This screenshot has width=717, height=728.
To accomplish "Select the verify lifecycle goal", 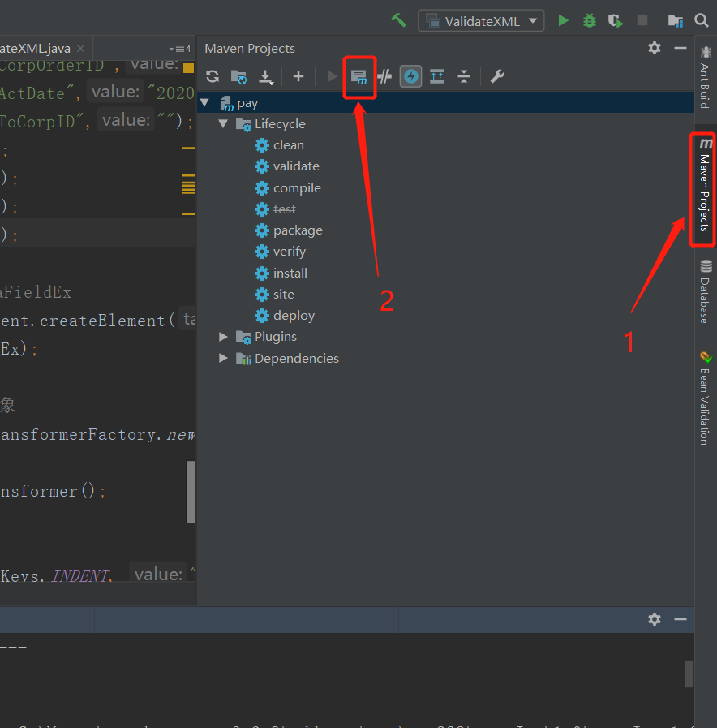I will (281, 252).
